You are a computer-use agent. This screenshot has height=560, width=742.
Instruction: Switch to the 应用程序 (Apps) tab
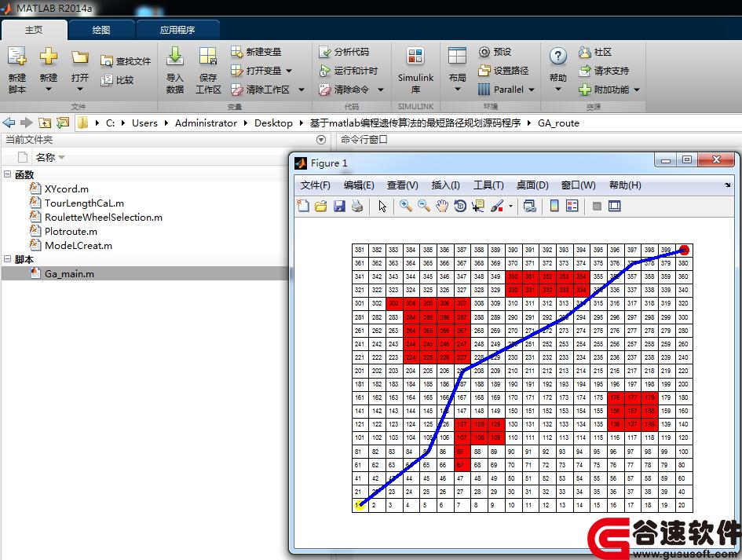pyautogui.click(x=177, y=30)
